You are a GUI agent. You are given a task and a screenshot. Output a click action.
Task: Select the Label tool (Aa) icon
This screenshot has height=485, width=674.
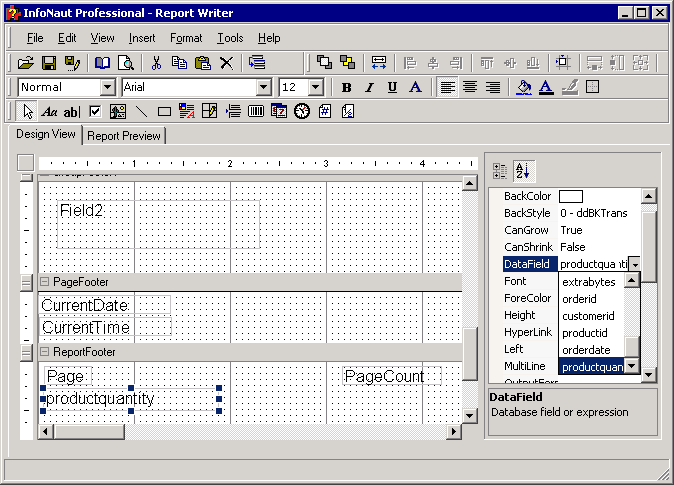click(x=50, y=111)
